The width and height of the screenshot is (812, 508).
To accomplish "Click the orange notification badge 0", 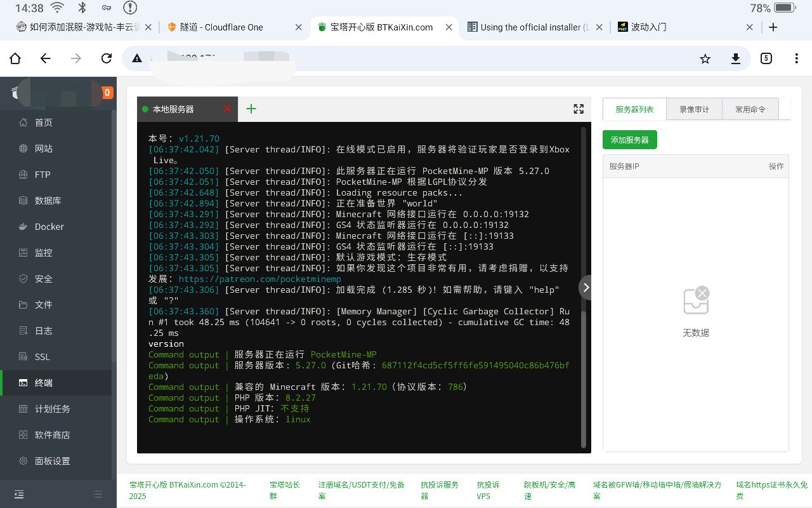I will pyautogui.click(x=107, y=93).
